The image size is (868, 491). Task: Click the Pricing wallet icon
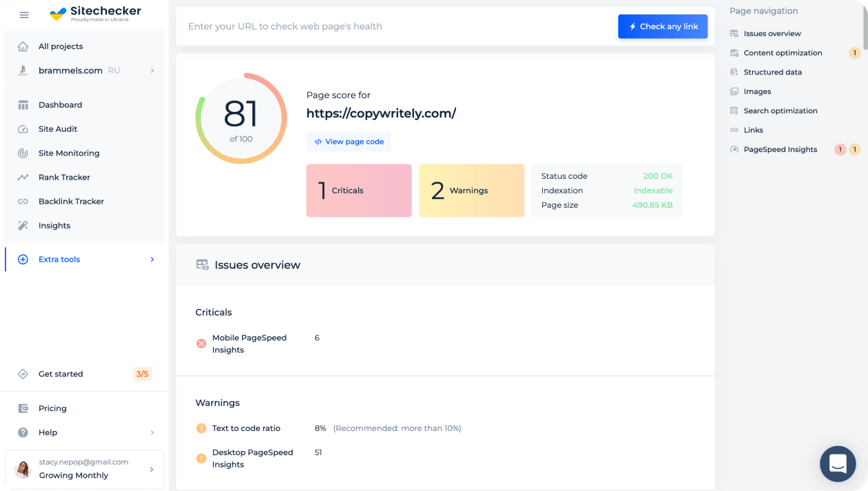tap(23, 409)
